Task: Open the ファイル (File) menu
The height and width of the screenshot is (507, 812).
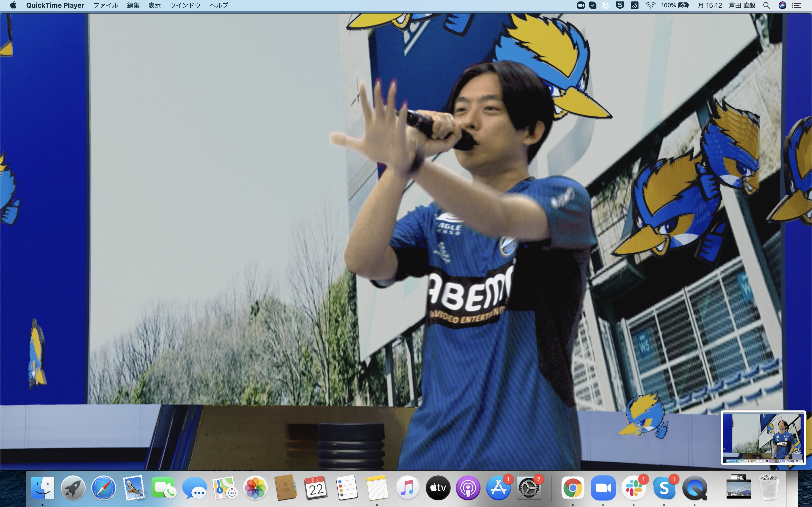Action: pos(105,5)
